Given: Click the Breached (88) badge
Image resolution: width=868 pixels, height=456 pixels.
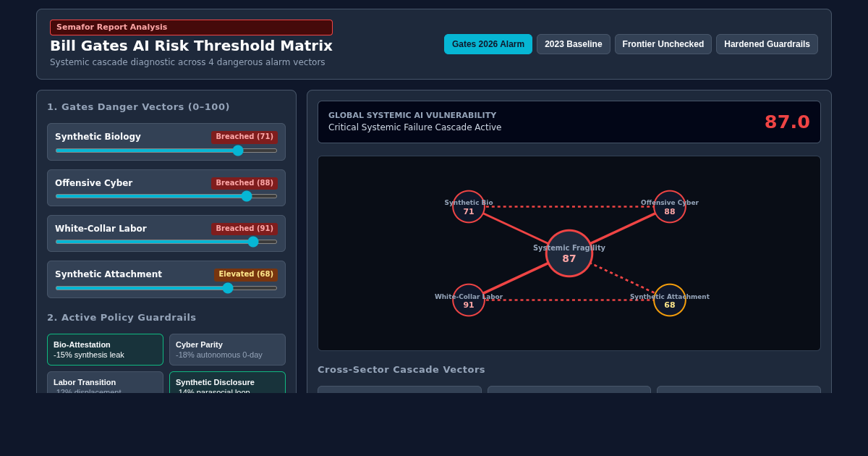Looking at the screenshot, I should pyautogui.click(x=244, y=183).
